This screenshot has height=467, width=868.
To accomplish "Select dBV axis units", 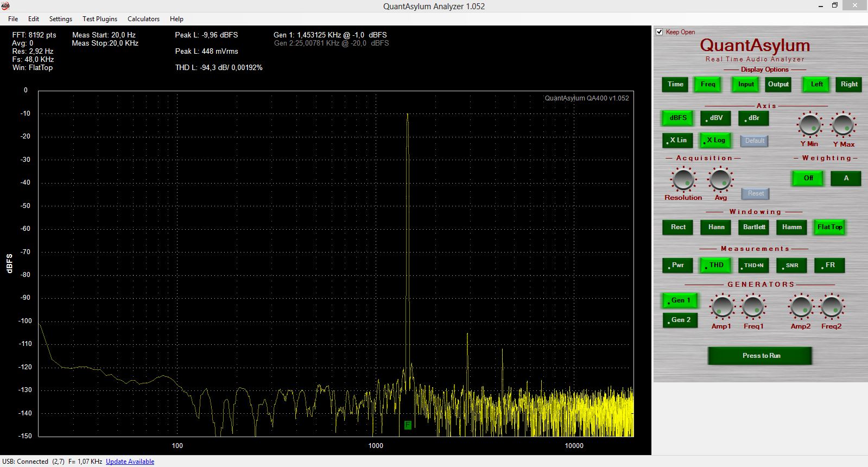I will pyautogui.click(x=715, y=118).
